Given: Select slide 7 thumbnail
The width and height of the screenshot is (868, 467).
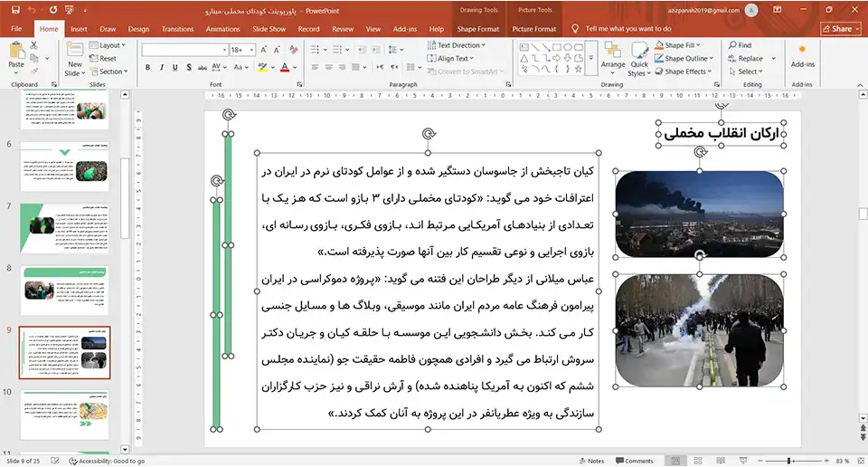Looking at the screenshot, I should click(64, 228).
